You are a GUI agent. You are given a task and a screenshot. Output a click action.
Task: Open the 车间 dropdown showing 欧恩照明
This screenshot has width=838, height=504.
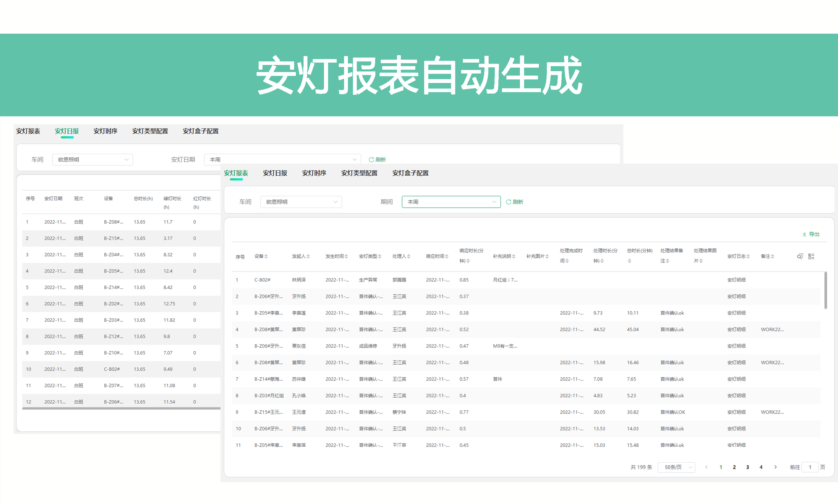pos(301,202)
